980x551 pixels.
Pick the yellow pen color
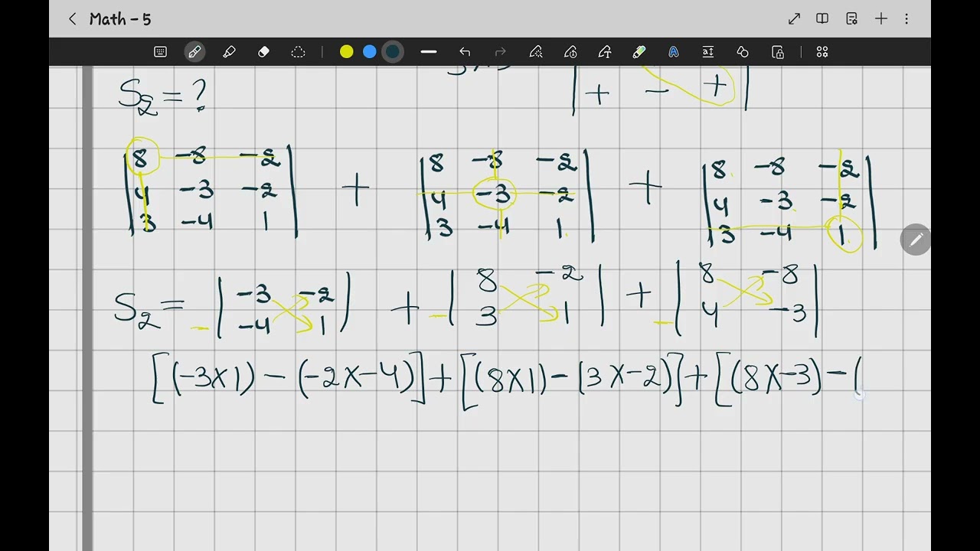[x=347, y=52]
